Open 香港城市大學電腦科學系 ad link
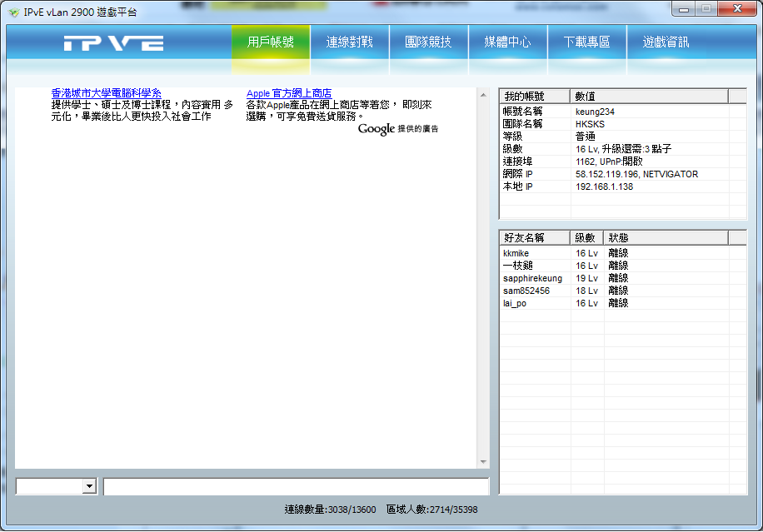This screenshot has height=532, width=763. 106,93
